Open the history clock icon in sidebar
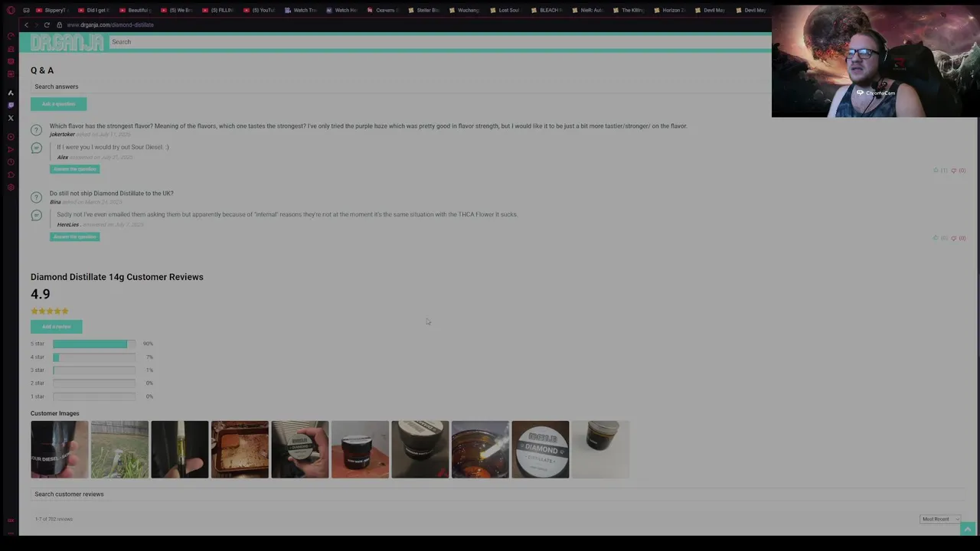Viewport: 980px width, 551px height. pyautogui.click(x=11, y=161)
